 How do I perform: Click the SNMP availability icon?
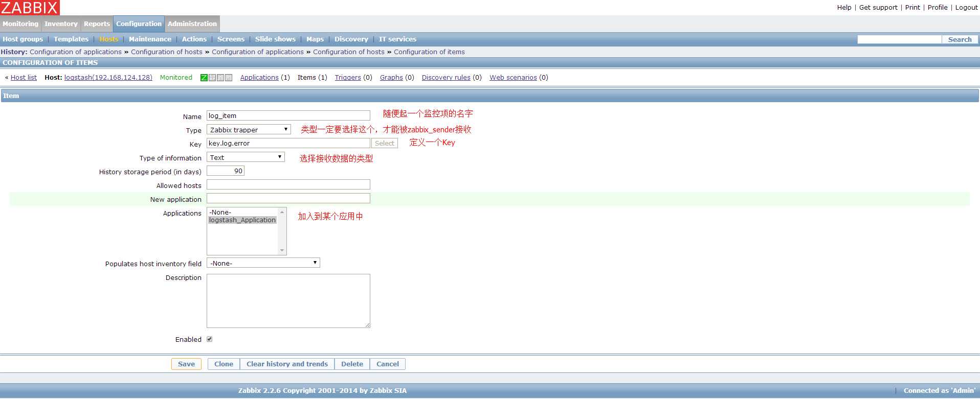[x=212, y=78]
